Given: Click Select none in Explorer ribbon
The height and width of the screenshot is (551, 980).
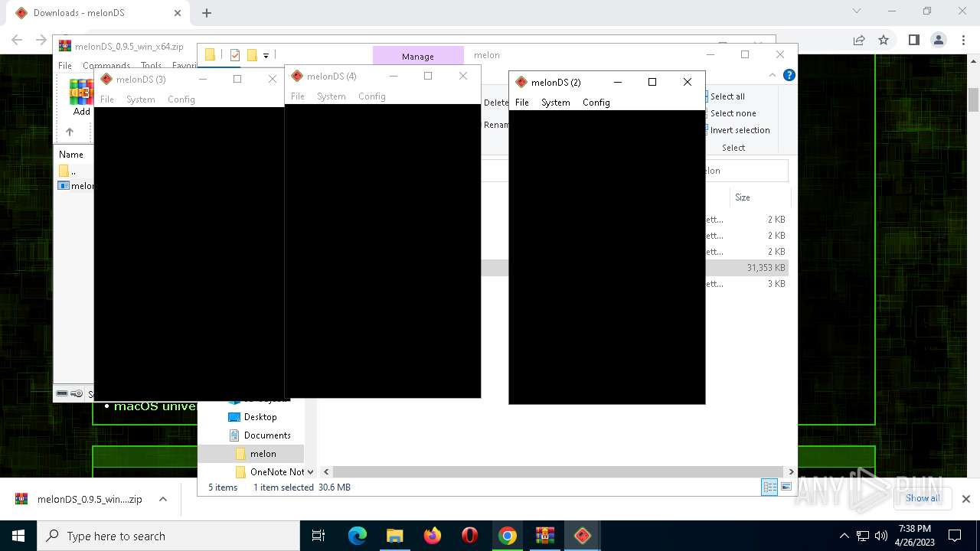Looking at the screenshot, I should (x=731, y=113).
